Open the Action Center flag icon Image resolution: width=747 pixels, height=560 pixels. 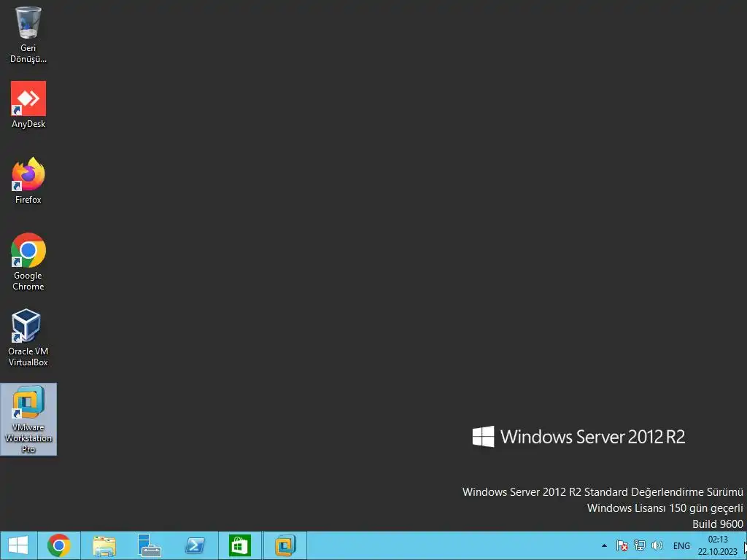(622, 545)
